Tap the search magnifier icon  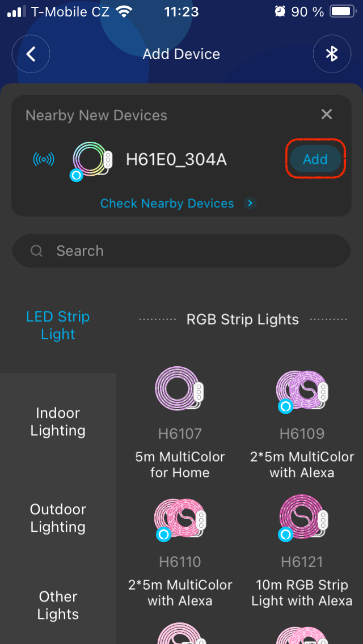pos(37,251)
